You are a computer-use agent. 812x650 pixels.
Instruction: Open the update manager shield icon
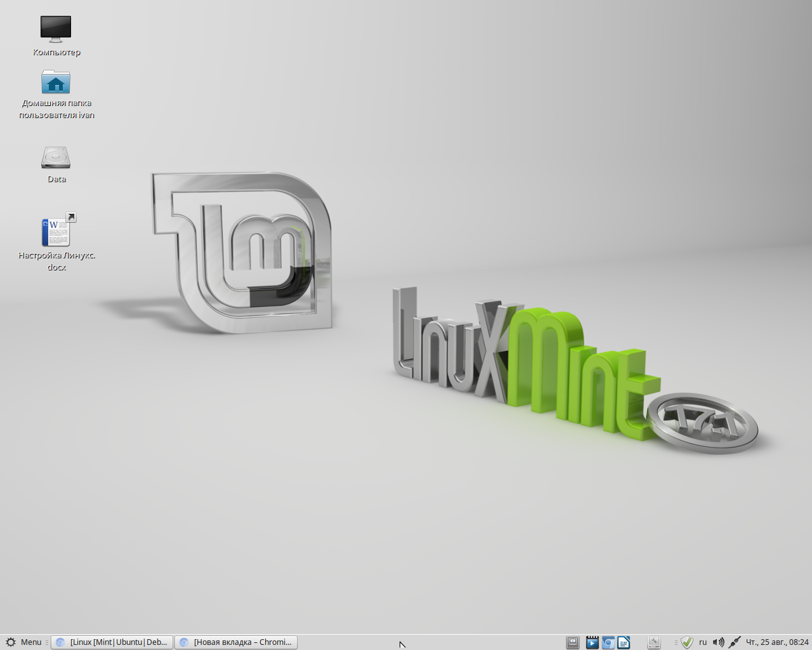point(687,642)
